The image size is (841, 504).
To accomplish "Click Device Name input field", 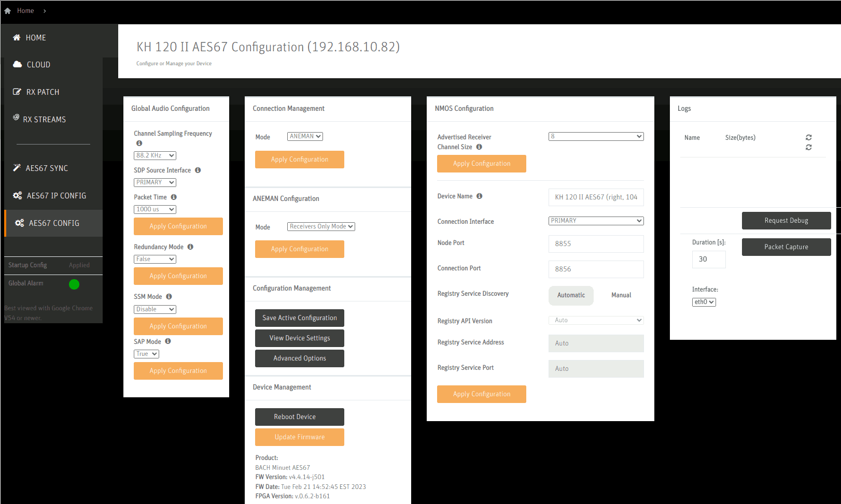I will [x=596, y=197].
